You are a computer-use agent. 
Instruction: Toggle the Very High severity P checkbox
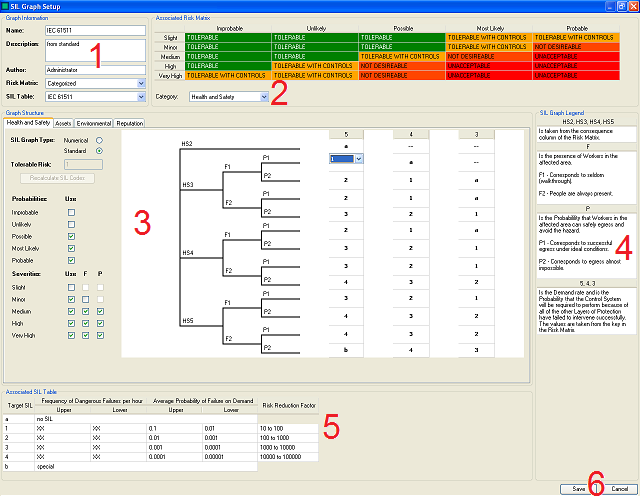(99, 334)
